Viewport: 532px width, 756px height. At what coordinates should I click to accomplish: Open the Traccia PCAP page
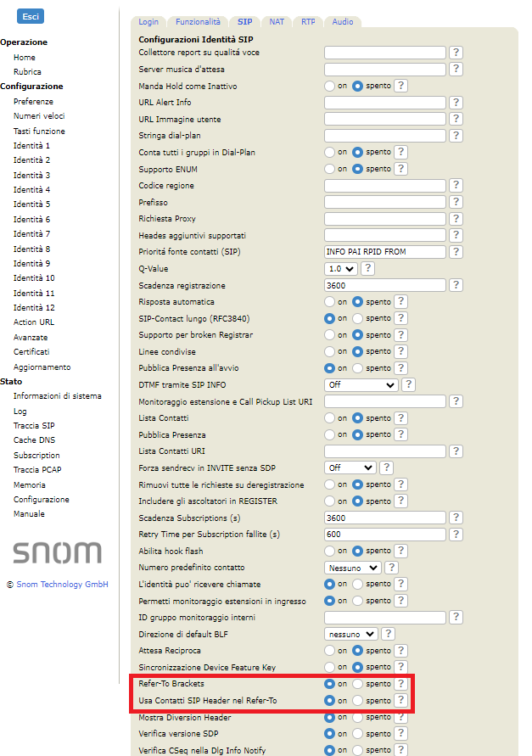[37, 469]
